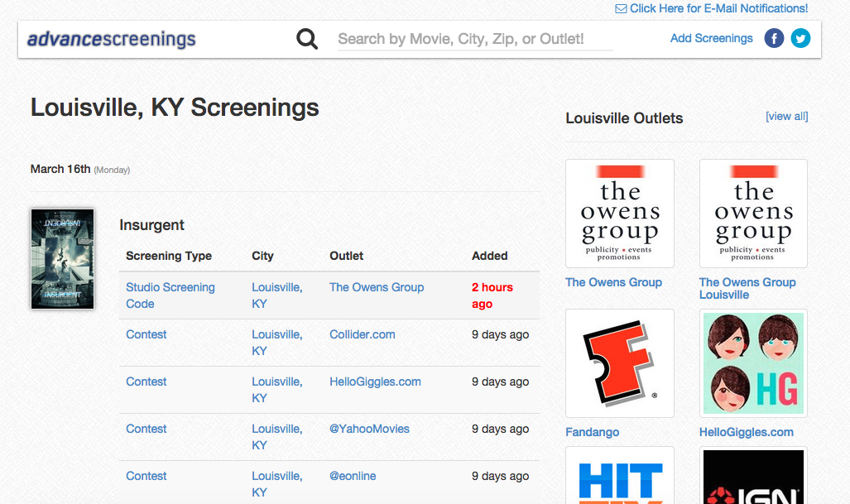Open the Twitter page icon
The height and width of the screenshot is (504, 850).
[x=800, y=38]
